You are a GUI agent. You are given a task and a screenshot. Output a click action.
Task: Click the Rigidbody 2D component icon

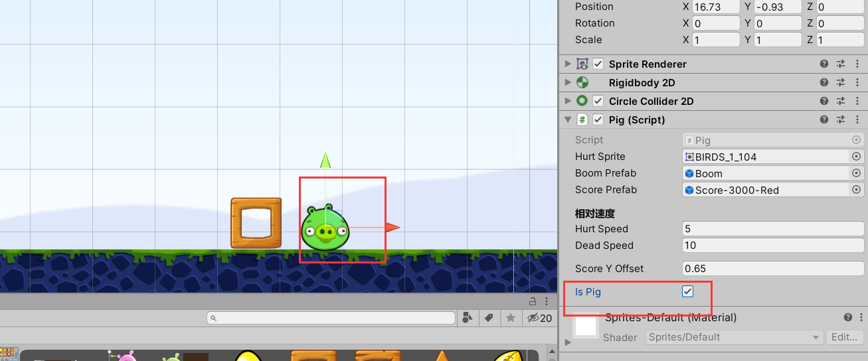pos(582,83)
